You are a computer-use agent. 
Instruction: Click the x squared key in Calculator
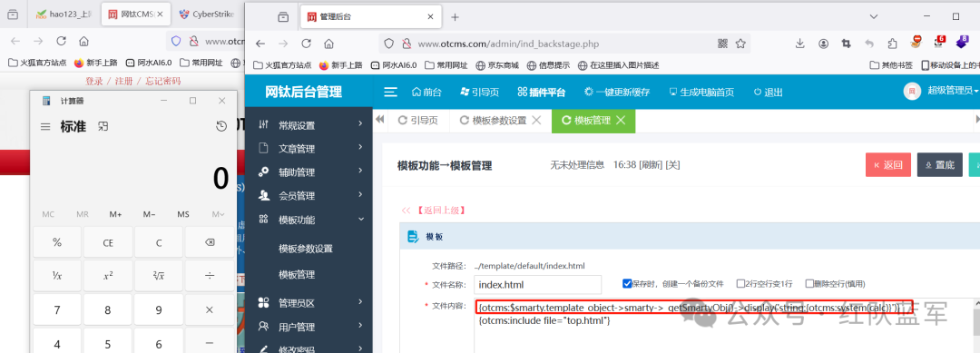(x=108, y=276)
